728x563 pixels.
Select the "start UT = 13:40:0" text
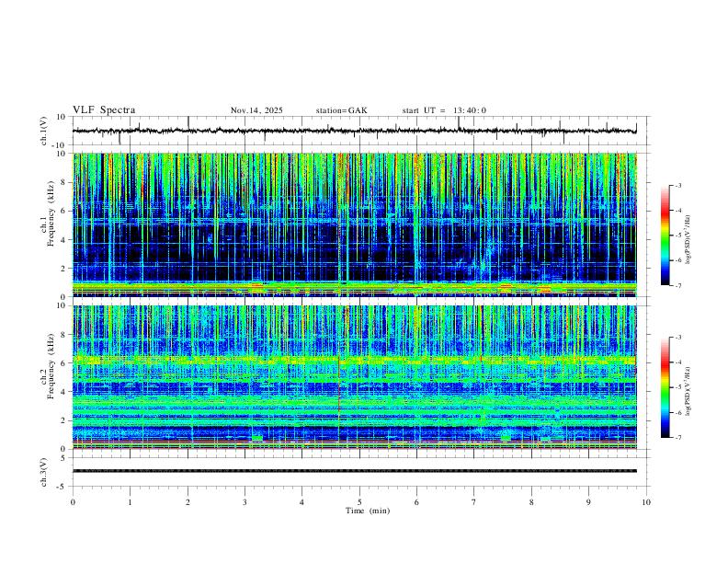tap(444, 110)
